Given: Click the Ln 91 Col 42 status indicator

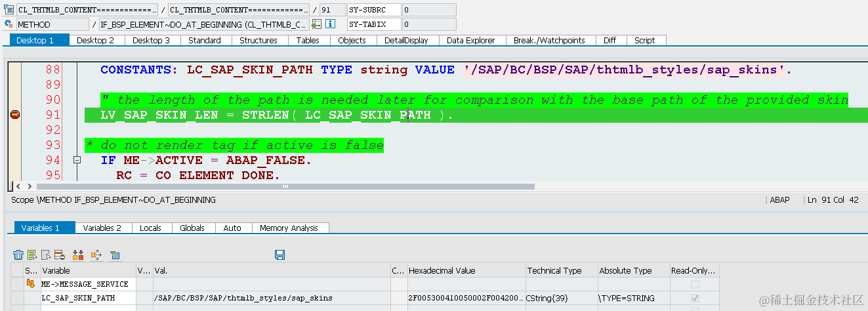Looking at the screenshot, I should [833, 200].
